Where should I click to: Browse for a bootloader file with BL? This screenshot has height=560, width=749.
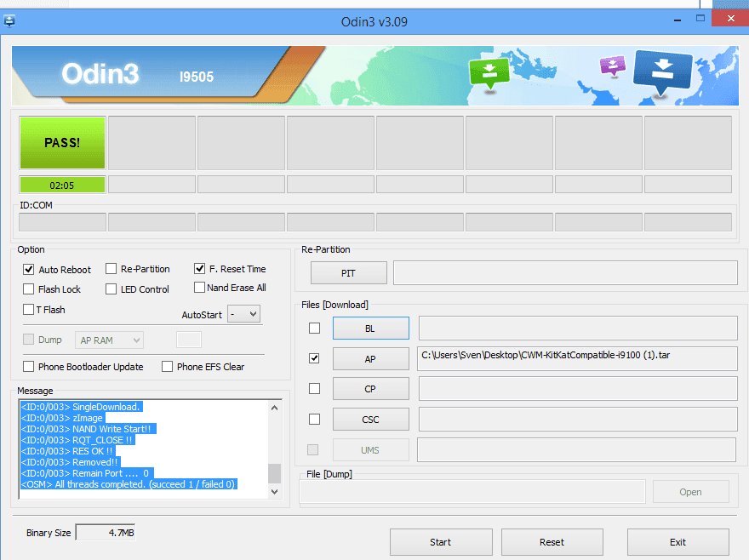(371, 329)
